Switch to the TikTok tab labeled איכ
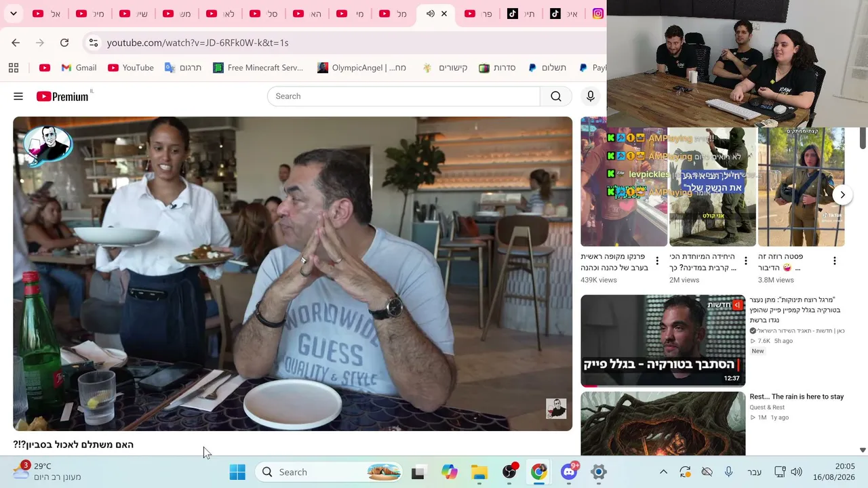The height and width of the screenshot is (488, 868). tap(565, 14)
